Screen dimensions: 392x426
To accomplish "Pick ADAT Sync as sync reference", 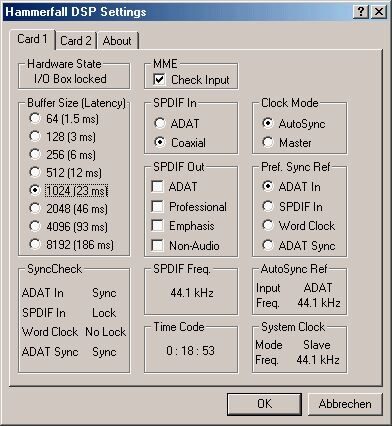I will 299,246.
